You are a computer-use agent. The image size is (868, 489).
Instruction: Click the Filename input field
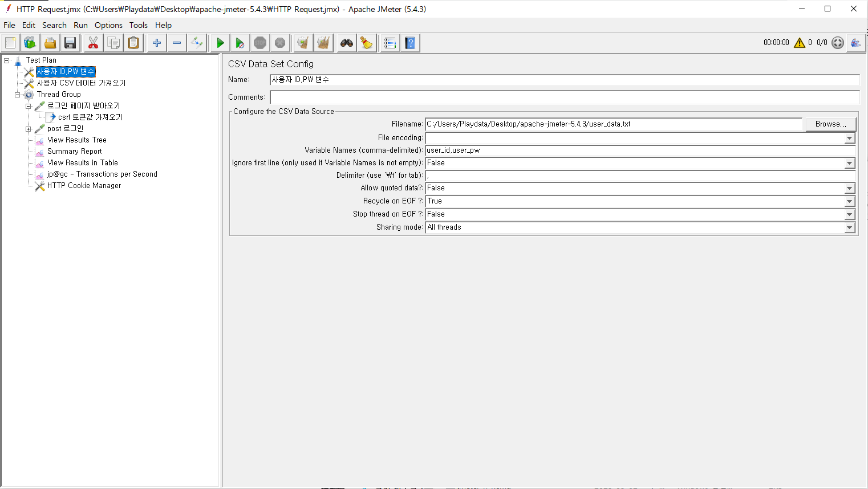pyautogui.click(x=614, y=124)
